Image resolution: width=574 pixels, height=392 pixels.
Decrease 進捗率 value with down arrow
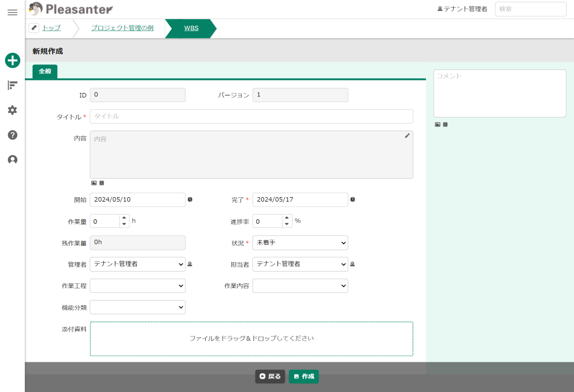point(286,224)
